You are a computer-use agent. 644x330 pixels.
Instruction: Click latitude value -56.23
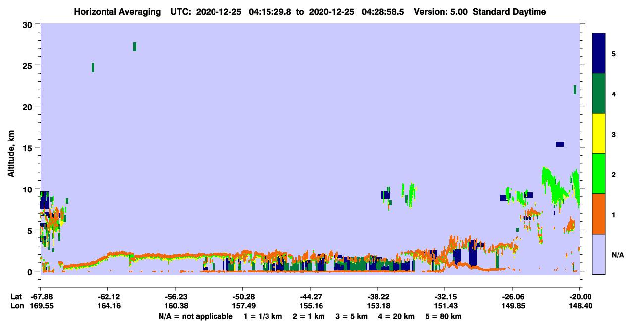point(176,296)
